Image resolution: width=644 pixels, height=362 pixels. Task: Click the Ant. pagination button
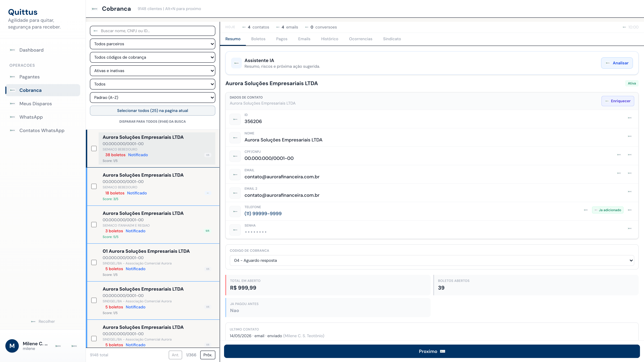tap(175, 355)
